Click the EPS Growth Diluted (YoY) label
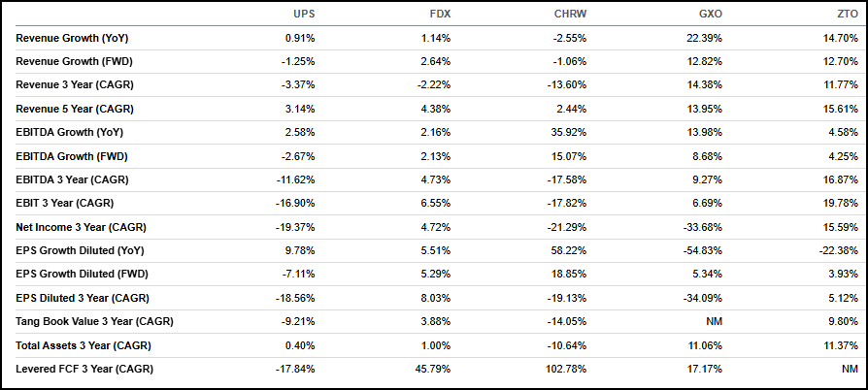 (x=83, y=250)
